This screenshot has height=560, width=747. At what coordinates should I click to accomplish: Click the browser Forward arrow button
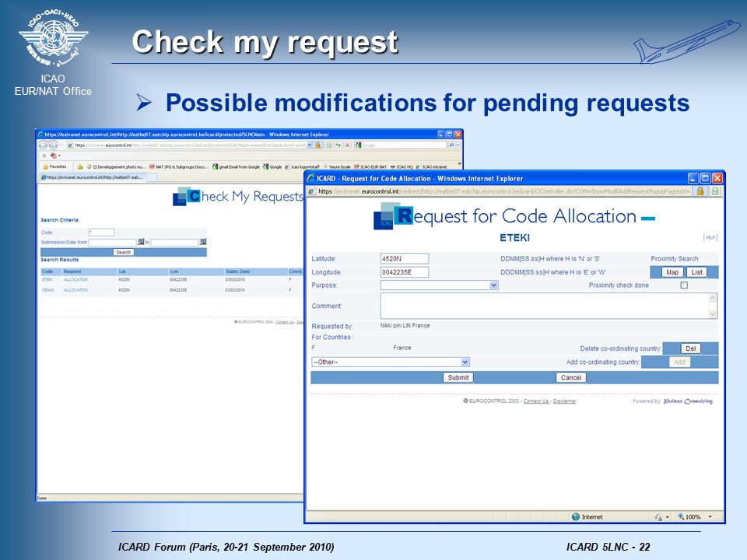(54, 145)
